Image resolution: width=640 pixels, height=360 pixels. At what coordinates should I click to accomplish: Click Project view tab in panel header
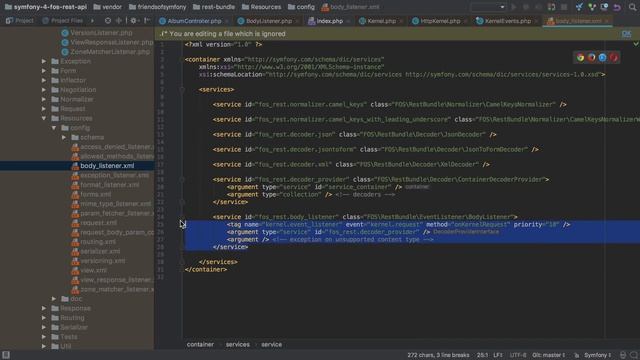pos(20,20)
